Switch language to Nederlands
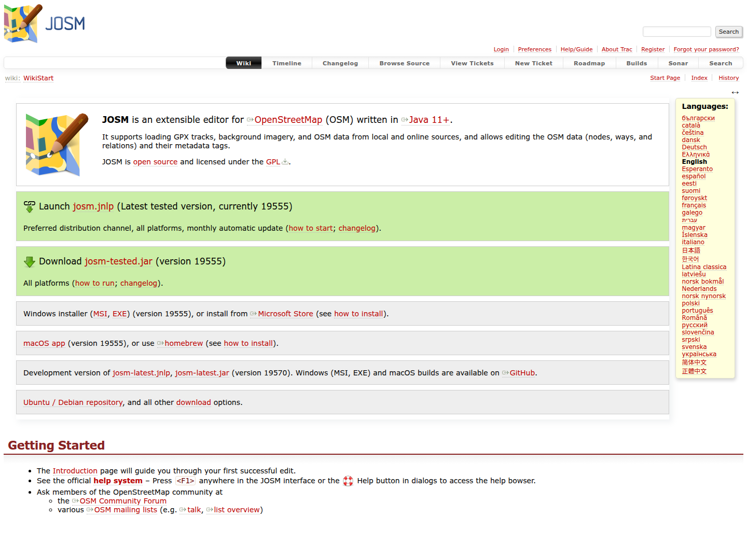 click(x=699, y=289)
